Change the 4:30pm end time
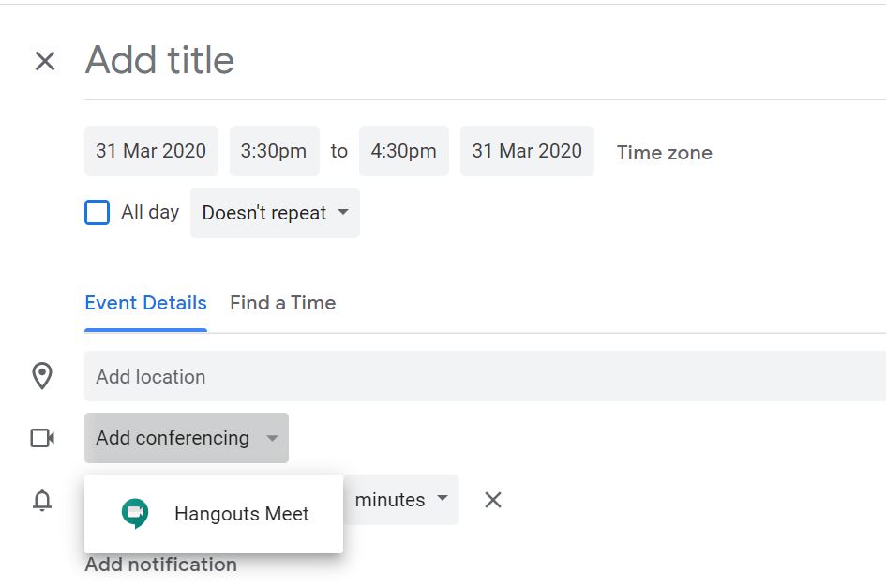 tap(403, 151)
